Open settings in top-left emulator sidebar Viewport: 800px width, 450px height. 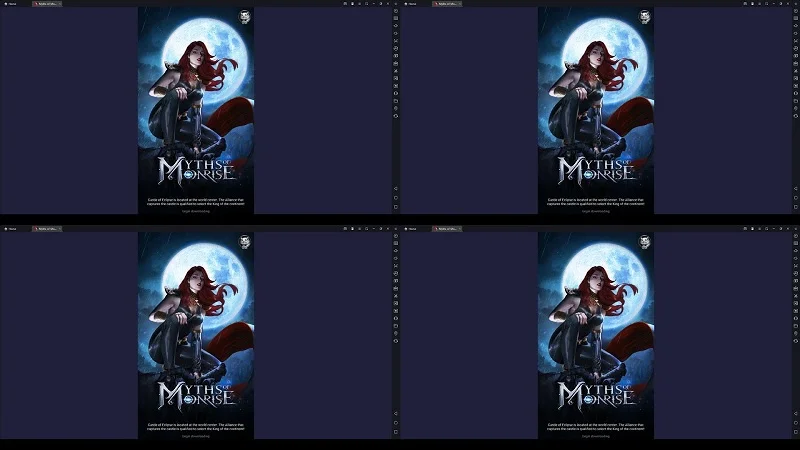coord(396,11)
